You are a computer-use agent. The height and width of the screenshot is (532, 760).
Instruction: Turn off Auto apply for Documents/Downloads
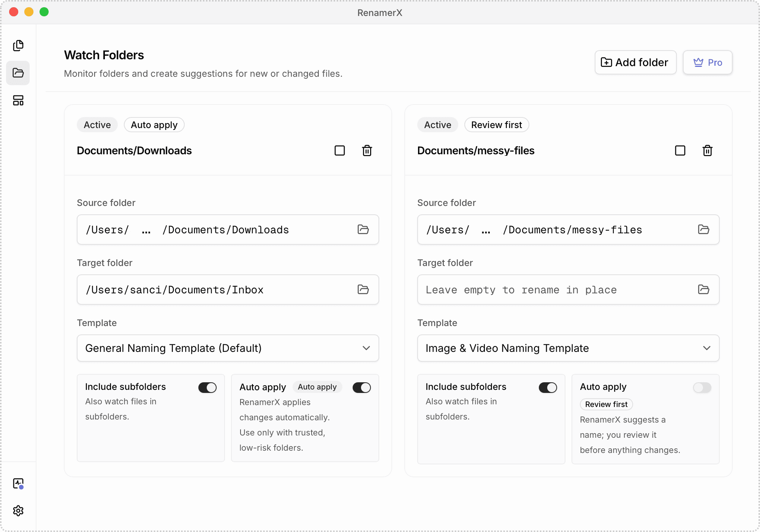tap(362, 388)
